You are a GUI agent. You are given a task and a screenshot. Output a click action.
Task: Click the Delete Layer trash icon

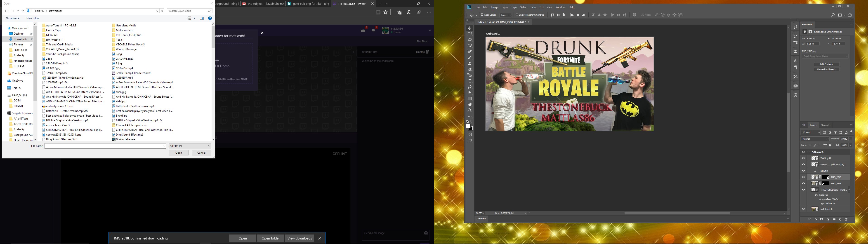pos(846,219)
